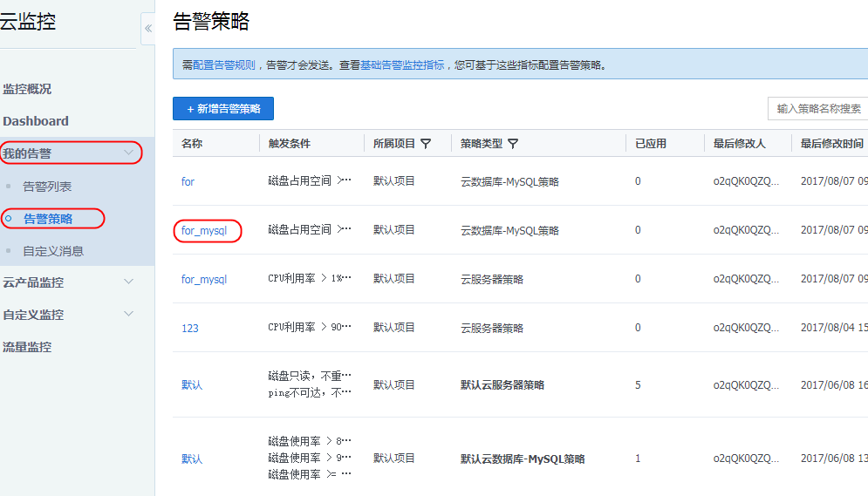Expand the 云产品监控 menu section
This screenshot has height=496, width=868.
(129, 282)
